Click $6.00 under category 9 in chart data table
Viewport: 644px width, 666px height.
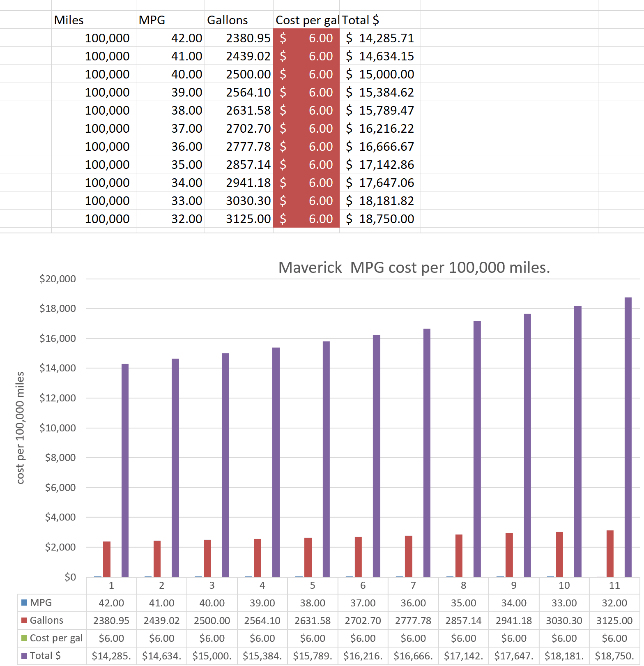point(514,638)
